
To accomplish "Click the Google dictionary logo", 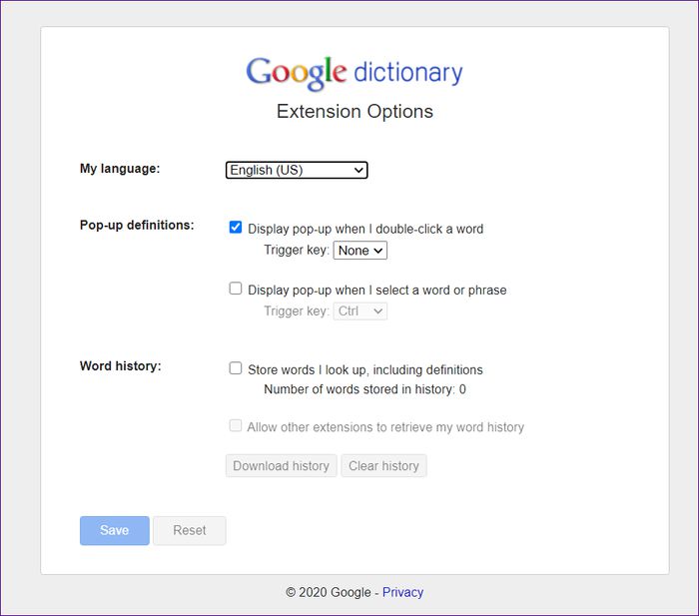I will (x=354, y=73).
